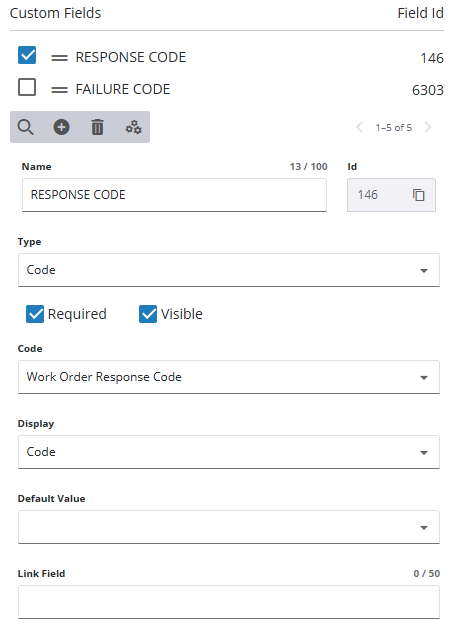Delete selected field with trash icon

coord(98,128)
